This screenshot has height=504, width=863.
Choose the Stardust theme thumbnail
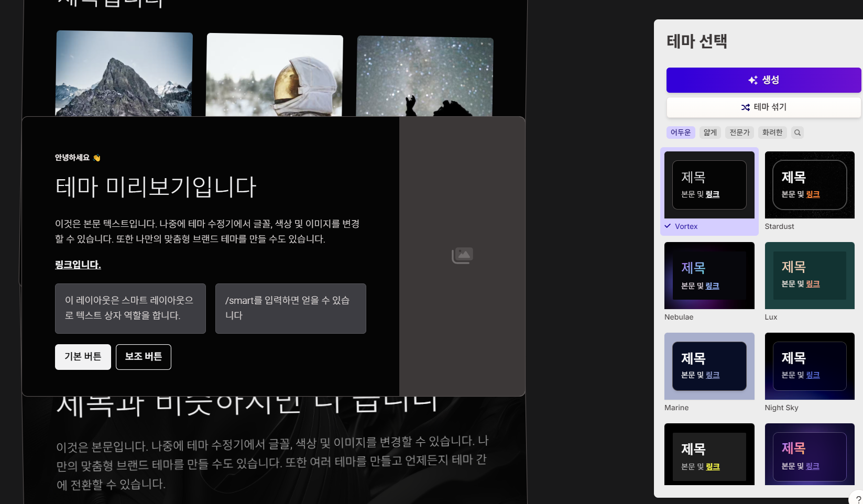click(810, 185)
